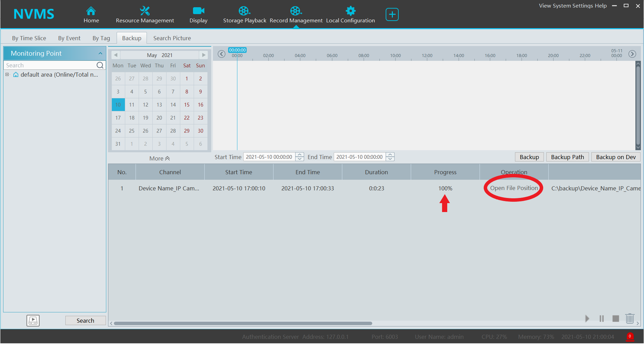The height and width of the screenshot is (344, 644).
Task: Click the Open File Position link
Action: (514, 188)
